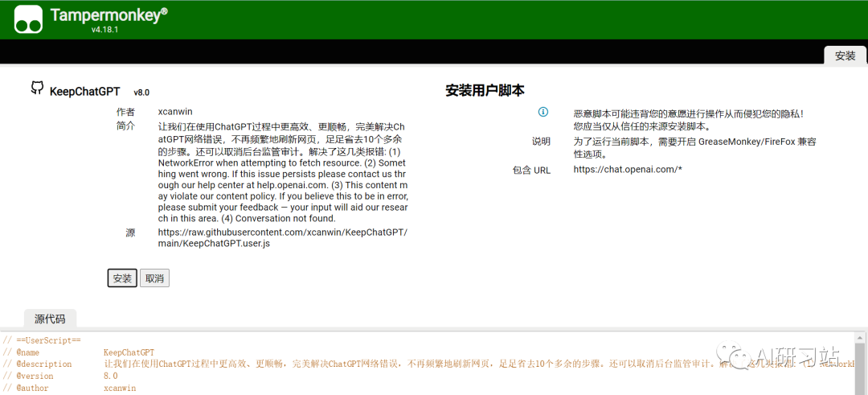Click the @author xcanwin code line
Image resolution: width=868 pixels, height=395 pixels.
[69, 388]
